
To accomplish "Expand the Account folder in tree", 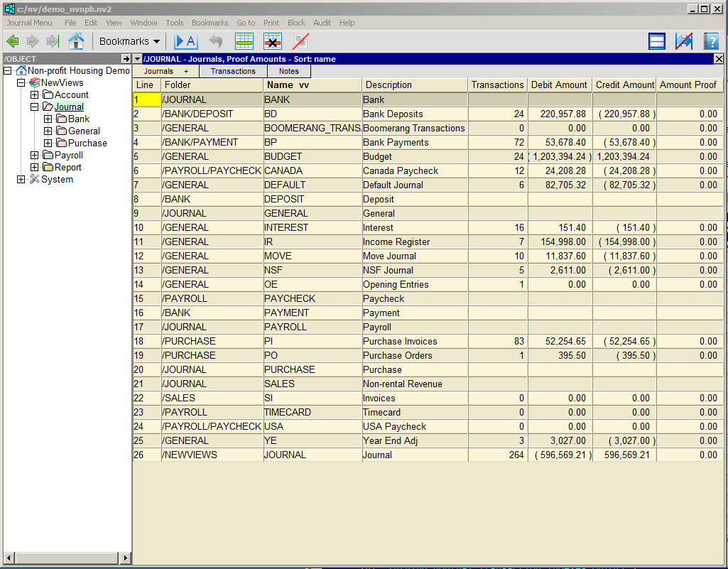I will tap(34, 95).
